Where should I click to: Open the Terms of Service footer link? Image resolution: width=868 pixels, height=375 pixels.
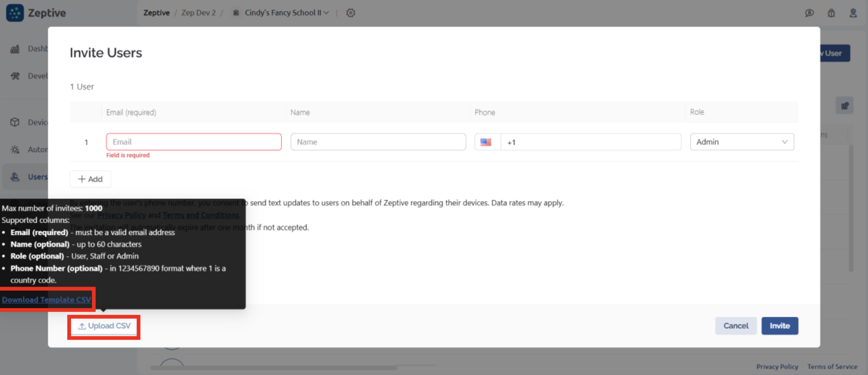(832, 367)
